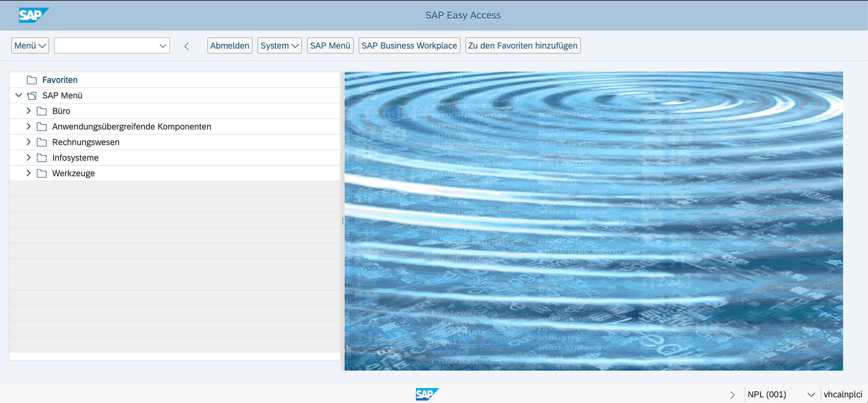This screenshot has height=403, width=868.
Task: Click the back arrow icon in toolbar
Action: (186, 46)
